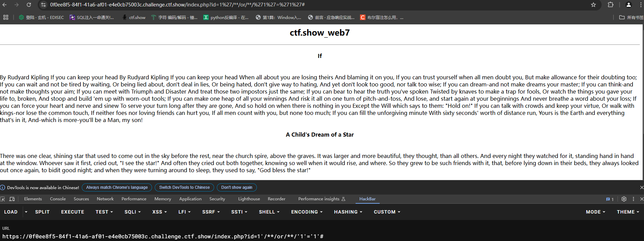Image resolution: width=644 pixels, height=241 pixels.
Task: Click HackBar SPLIT button
Action: (42, 212)
